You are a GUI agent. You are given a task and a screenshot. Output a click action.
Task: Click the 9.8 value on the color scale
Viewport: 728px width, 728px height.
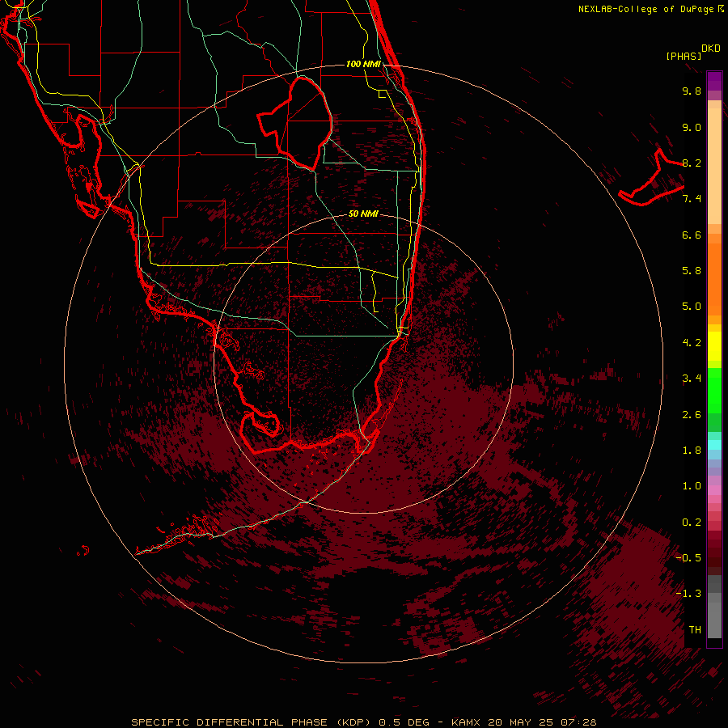692,91
